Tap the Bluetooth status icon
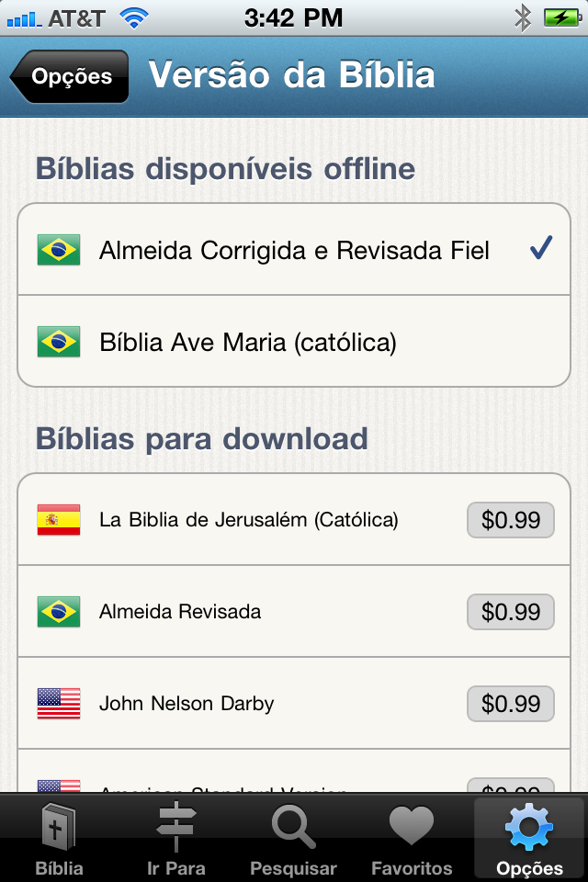The image size is (588, 882). tap(523, 18)
